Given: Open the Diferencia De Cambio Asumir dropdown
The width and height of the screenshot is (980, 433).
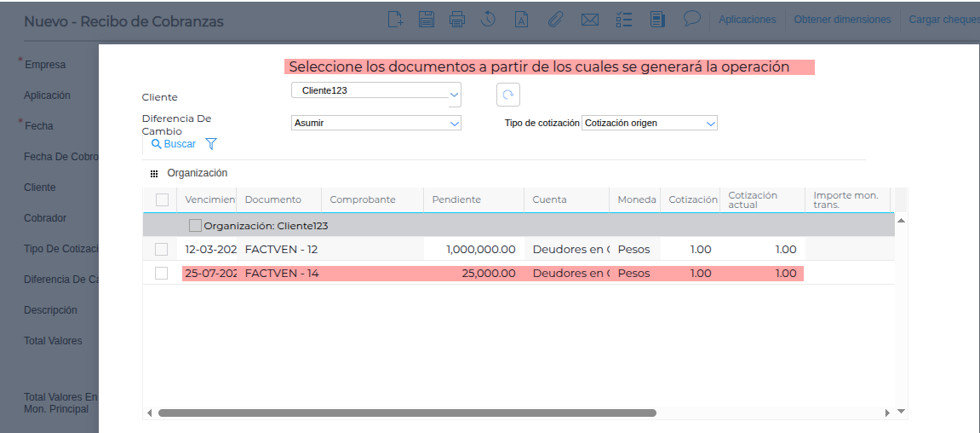Looking at the screenshot, I should (454, 123).
